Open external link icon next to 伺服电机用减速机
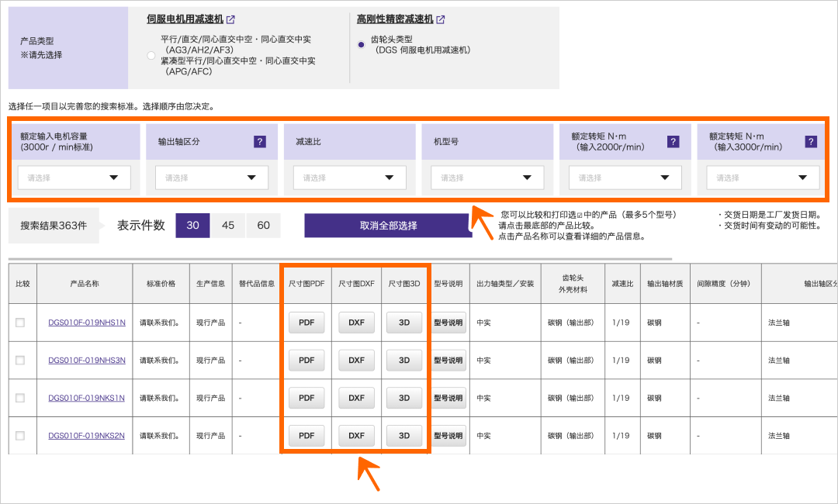This screenshot has height=504, width=838. click(x=230, y=19)
